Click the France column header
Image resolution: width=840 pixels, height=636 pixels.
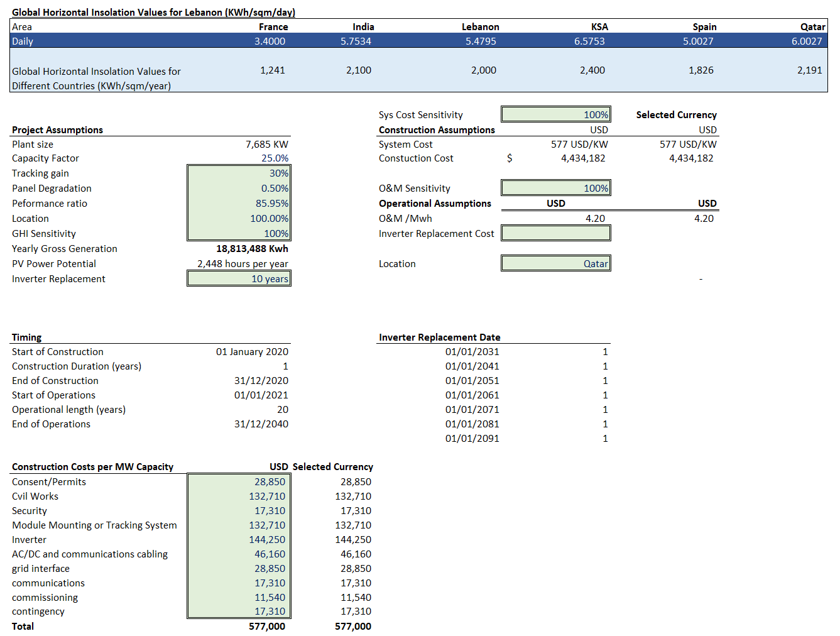(x=273, y=26)
